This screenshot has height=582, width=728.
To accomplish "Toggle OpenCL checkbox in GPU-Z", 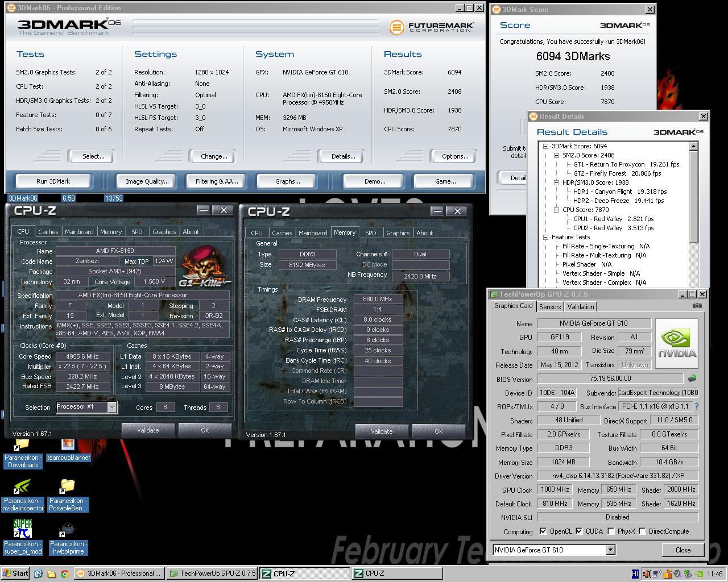I will click(543, 531).
